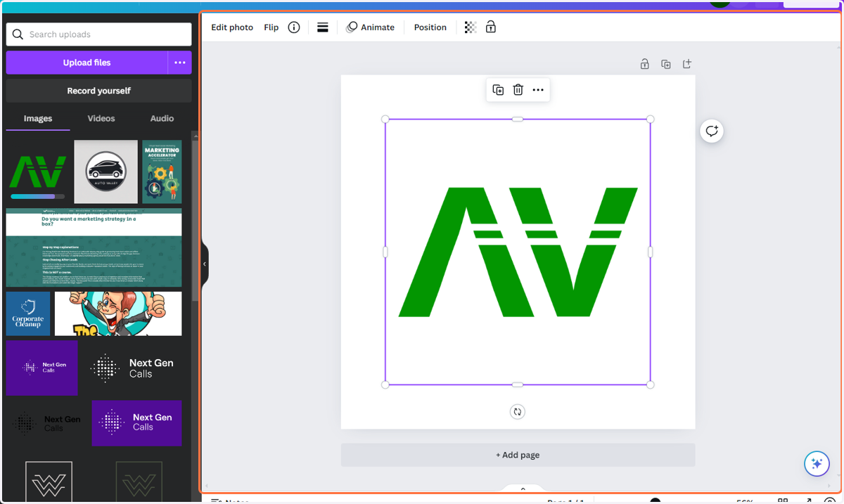Open the Position panel
This screenshot has height=504, width=844.
(430, 27)
